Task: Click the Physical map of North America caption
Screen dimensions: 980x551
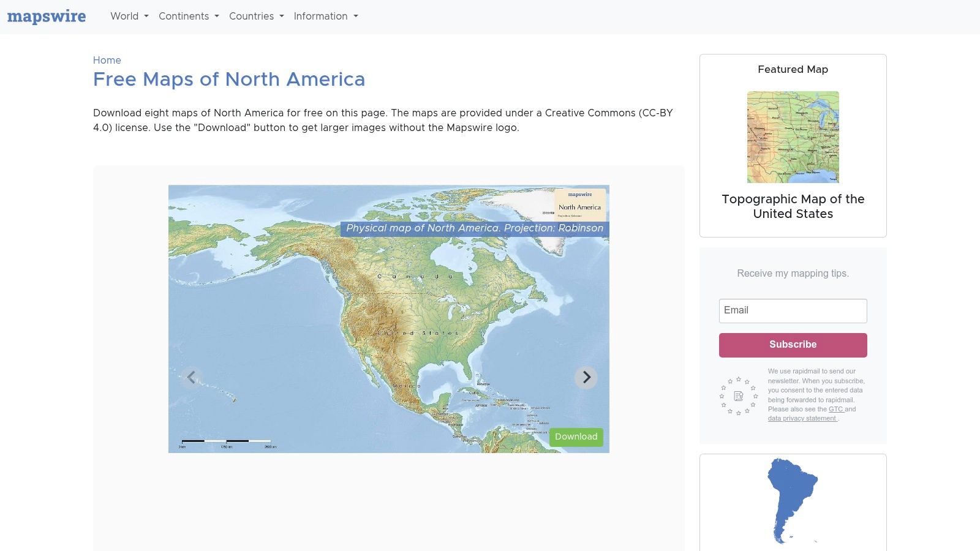Action: pos(474,228)
